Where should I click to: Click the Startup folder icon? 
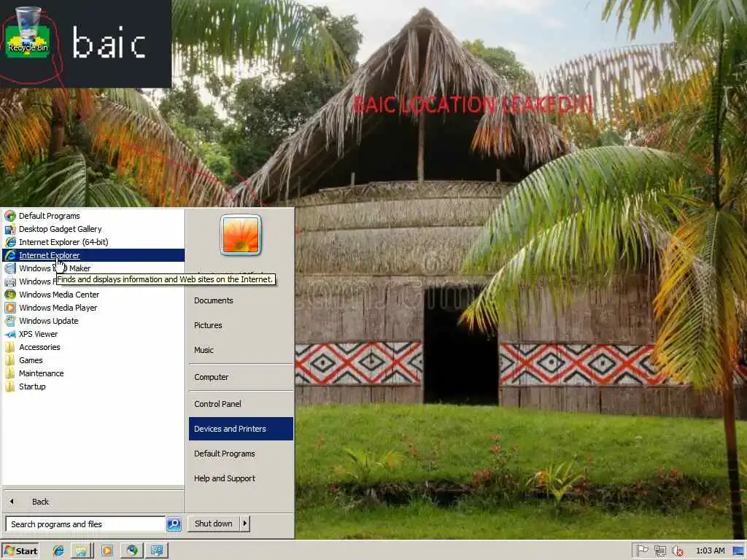(x=10, y=386)
